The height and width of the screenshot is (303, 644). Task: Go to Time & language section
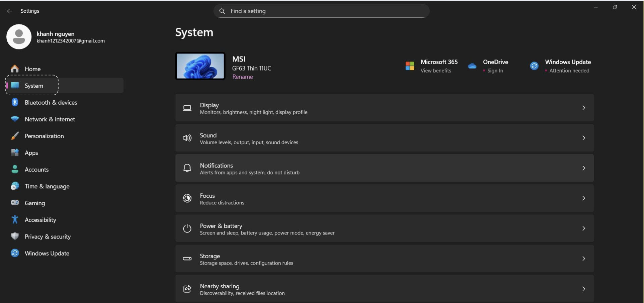47,186
